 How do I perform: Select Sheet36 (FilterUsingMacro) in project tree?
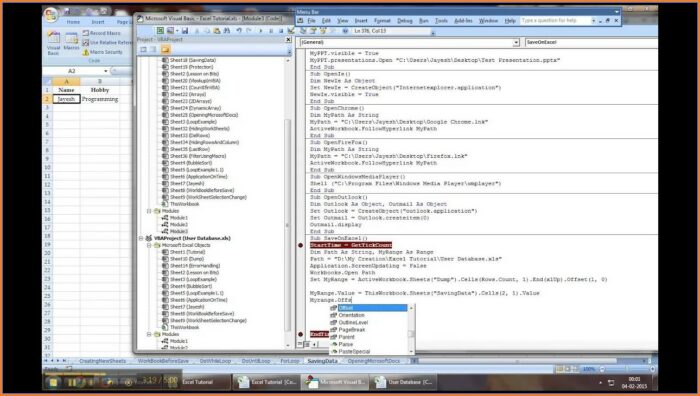click(198, 156)
